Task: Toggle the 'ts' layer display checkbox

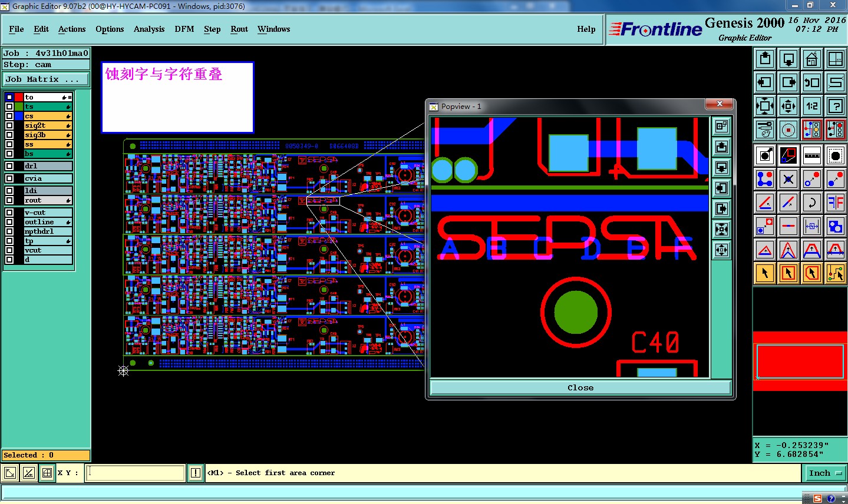Action: coord(9,107)
